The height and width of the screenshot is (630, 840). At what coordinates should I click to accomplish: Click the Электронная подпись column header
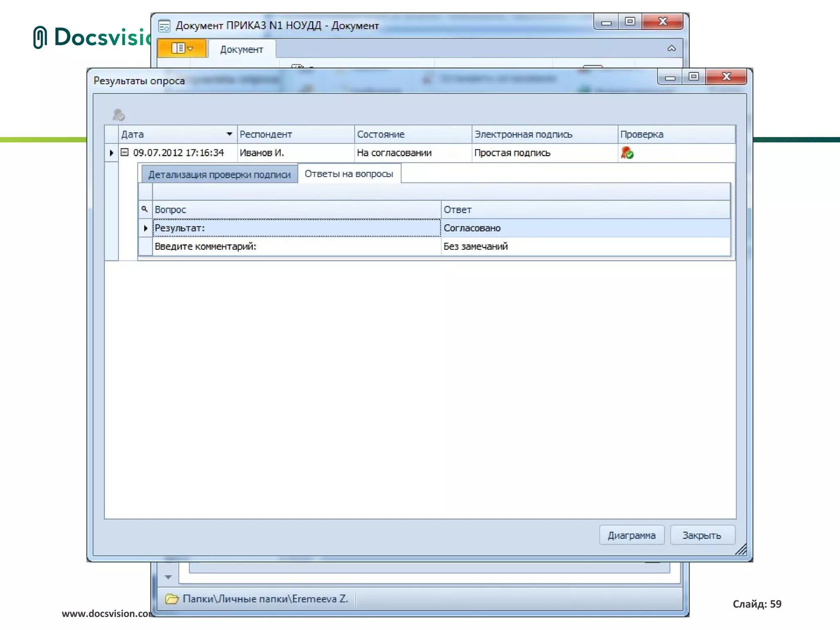pyautogui.click(x=544, y=134)
